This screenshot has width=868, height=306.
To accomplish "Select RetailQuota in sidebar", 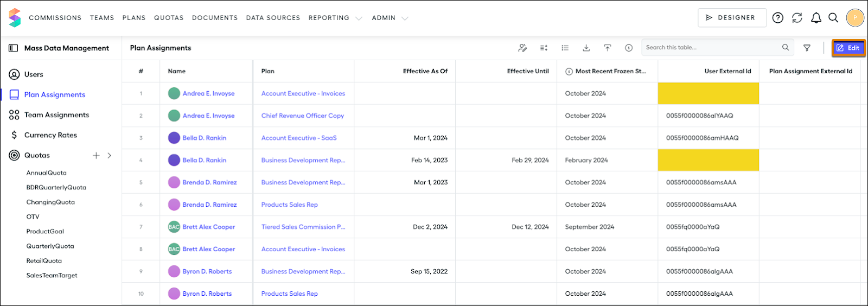I will tap(44, 261).
